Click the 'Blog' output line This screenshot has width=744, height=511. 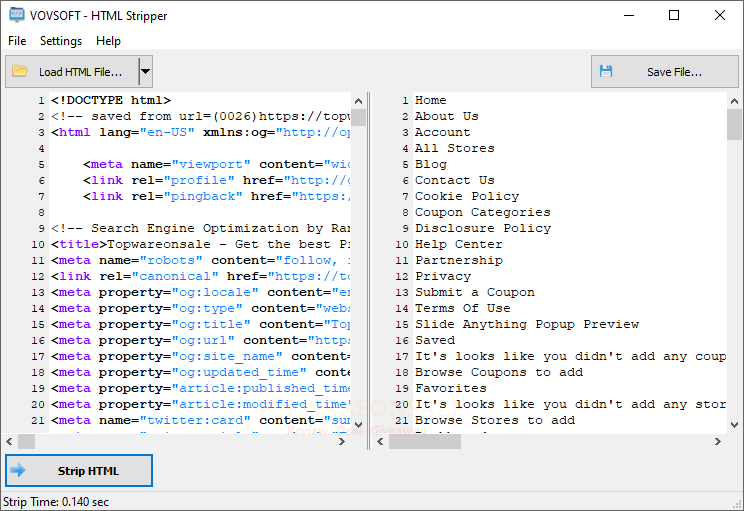tap(431, 164)
